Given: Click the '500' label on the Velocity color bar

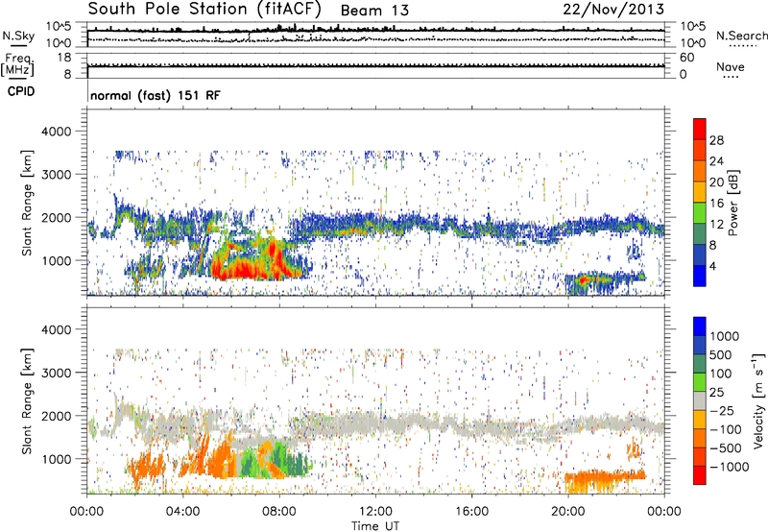Looking at the screenshot, I should (x=720, y=354).
